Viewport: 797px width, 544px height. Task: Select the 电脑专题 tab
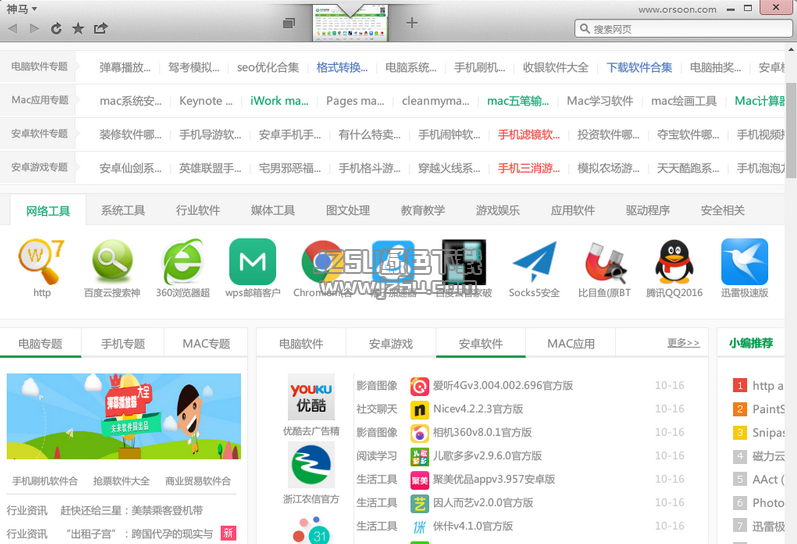(x=41, y=344)
